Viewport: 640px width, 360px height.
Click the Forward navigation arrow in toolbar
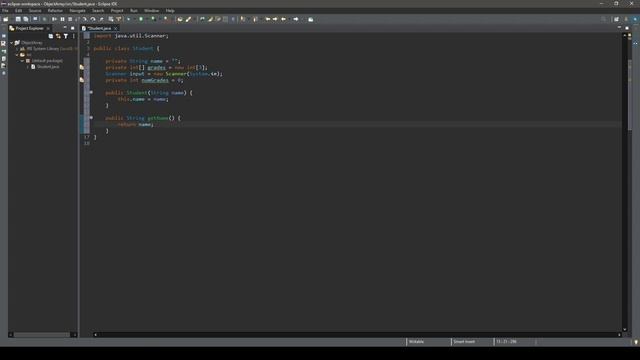coord(296,19)
